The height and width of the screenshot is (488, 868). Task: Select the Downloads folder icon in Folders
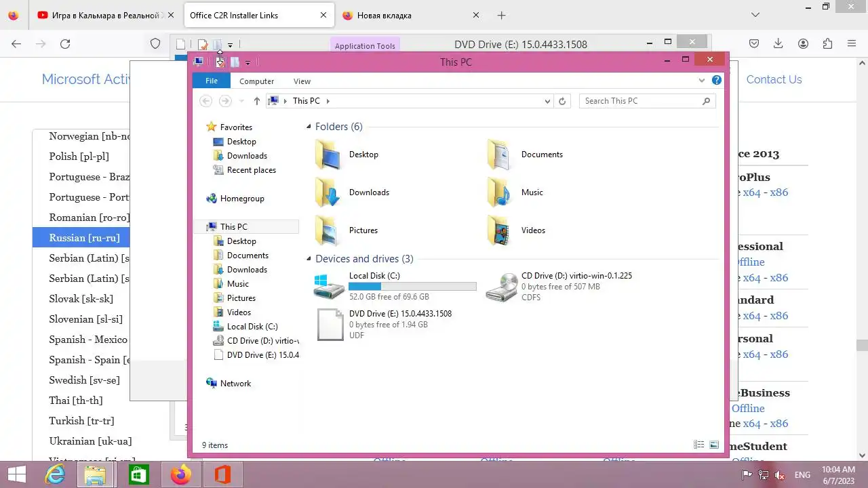pyautogui.click(x=328, y=192)
